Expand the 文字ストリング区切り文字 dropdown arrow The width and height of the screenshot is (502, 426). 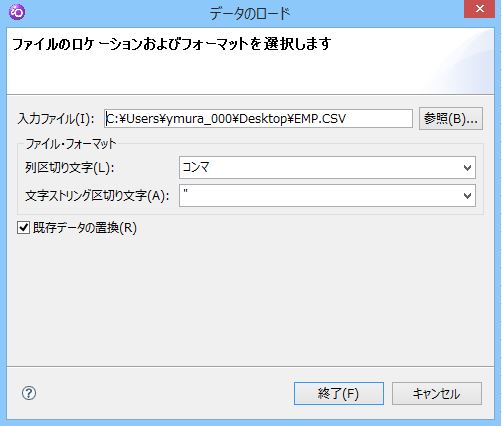[x=467, y=196]
